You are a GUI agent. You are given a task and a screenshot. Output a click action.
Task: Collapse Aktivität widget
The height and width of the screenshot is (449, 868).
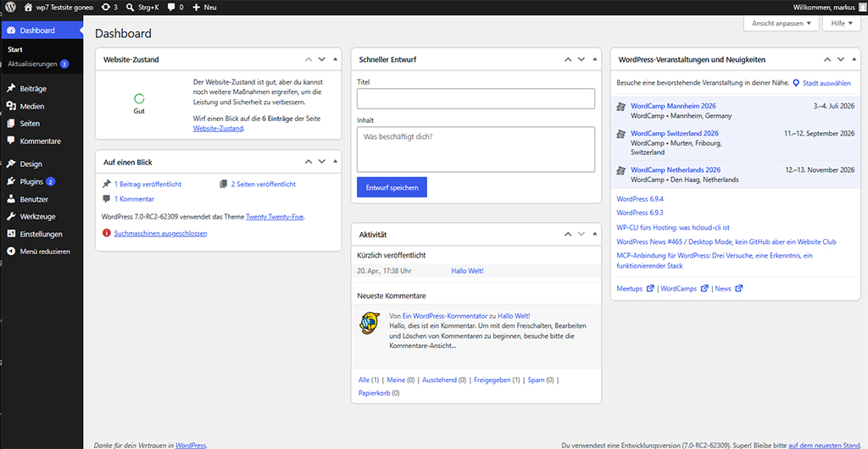point(594,235)
